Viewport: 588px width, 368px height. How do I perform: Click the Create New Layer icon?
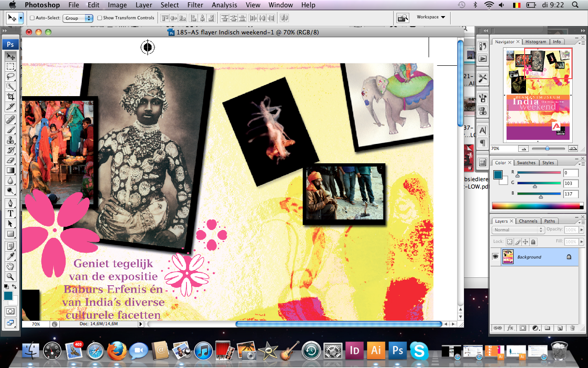pos(560,328)
